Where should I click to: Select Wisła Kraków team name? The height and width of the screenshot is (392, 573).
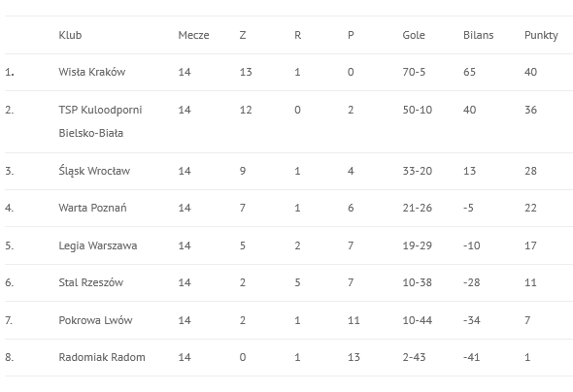tap(92, 72)
